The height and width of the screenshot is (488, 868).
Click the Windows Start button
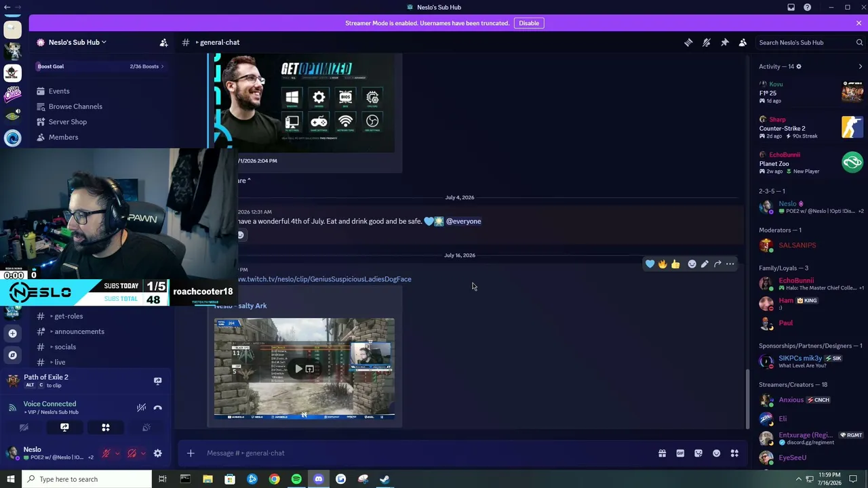pyautogui.click(x=10, y=479)
